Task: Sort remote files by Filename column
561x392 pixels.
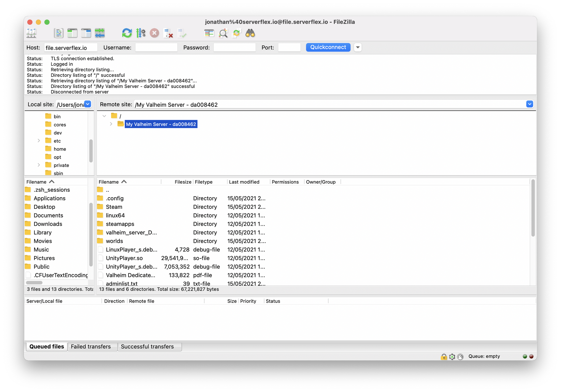Action: click(x=129, y=182)
